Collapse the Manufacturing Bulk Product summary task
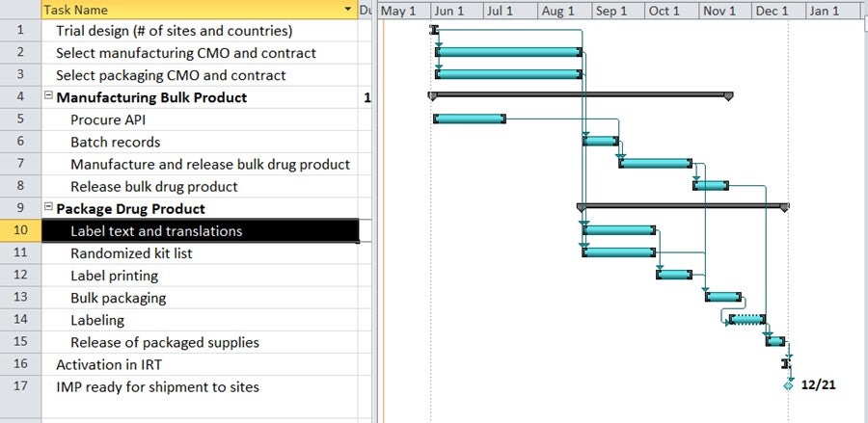868x423 pixels. pos(48,96)
